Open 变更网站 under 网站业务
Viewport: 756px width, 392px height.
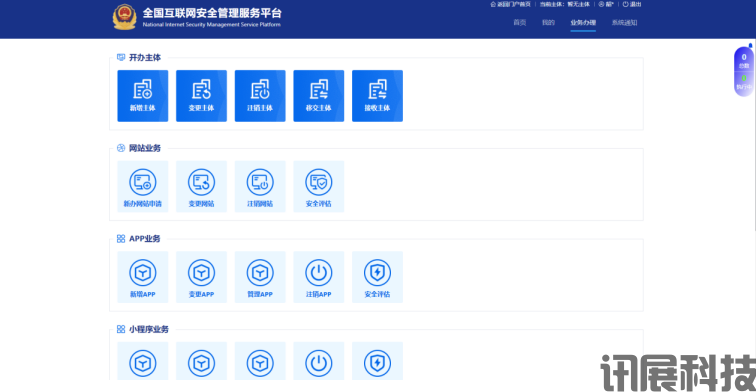[201, 187]
